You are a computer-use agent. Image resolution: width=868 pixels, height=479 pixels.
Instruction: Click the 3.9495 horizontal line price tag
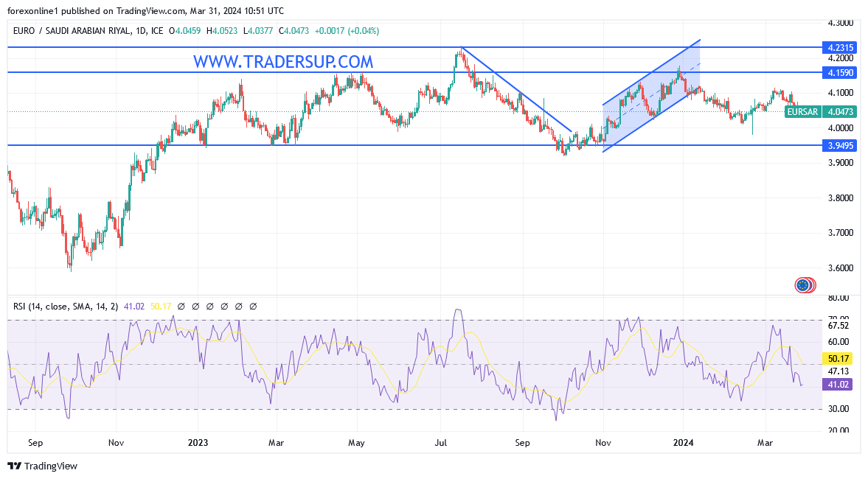pos(840,145)
